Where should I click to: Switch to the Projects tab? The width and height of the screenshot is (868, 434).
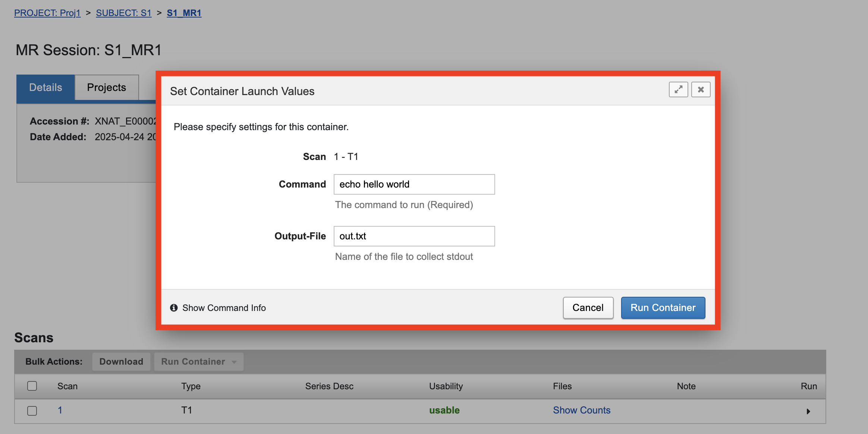(107, 87)
